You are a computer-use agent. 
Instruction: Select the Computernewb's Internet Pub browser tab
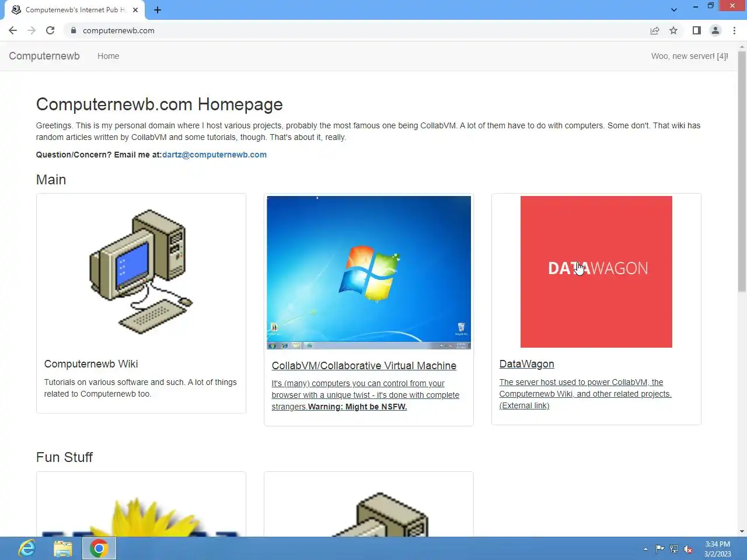click(75, 10)
